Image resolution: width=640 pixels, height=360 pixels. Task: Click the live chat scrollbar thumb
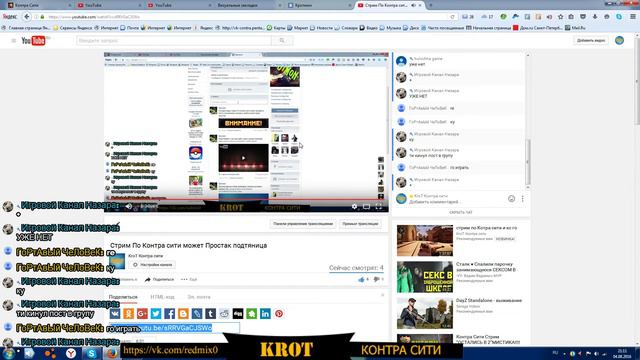527,162
